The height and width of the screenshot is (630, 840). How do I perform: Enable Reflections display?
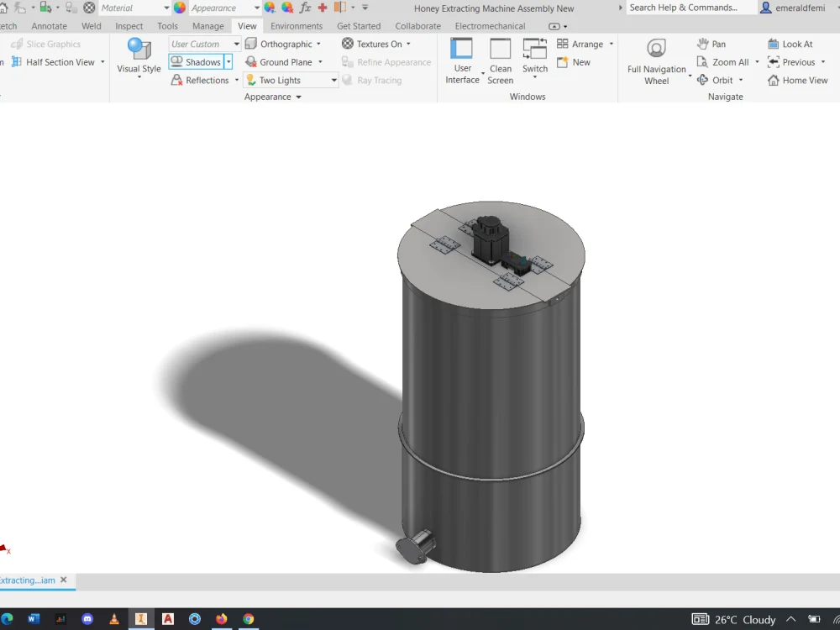(x=204, y=80)
